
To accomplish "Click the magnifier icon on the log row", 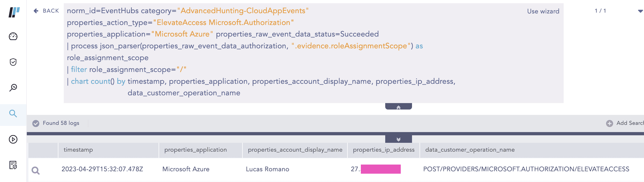I will tap(35, 170).
